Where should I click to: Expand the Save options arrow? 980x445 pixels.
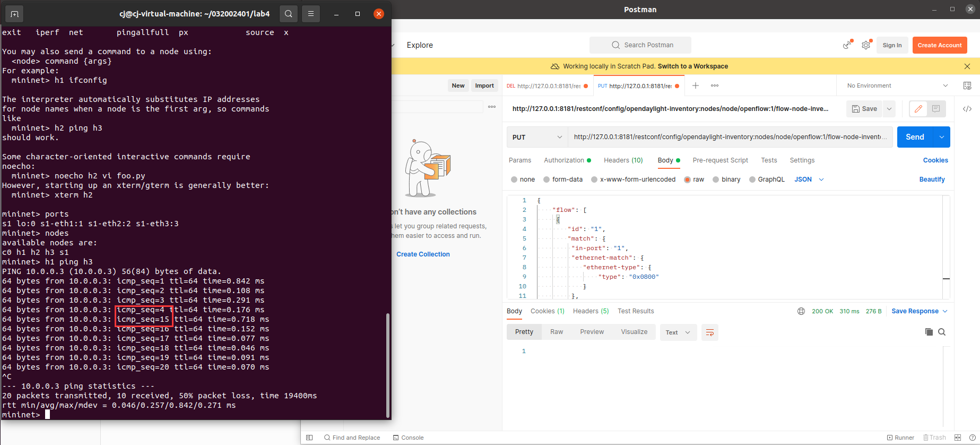click(x=889, y=109)
